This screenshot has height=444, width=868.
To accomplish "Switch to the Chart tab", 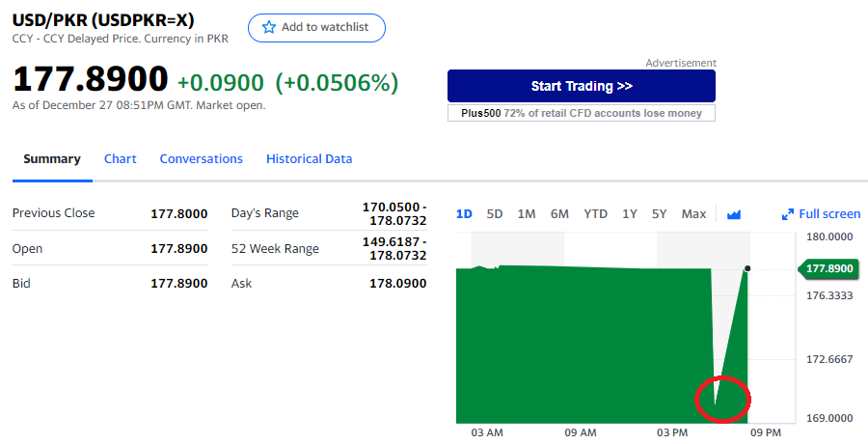I will coord(121,159).
